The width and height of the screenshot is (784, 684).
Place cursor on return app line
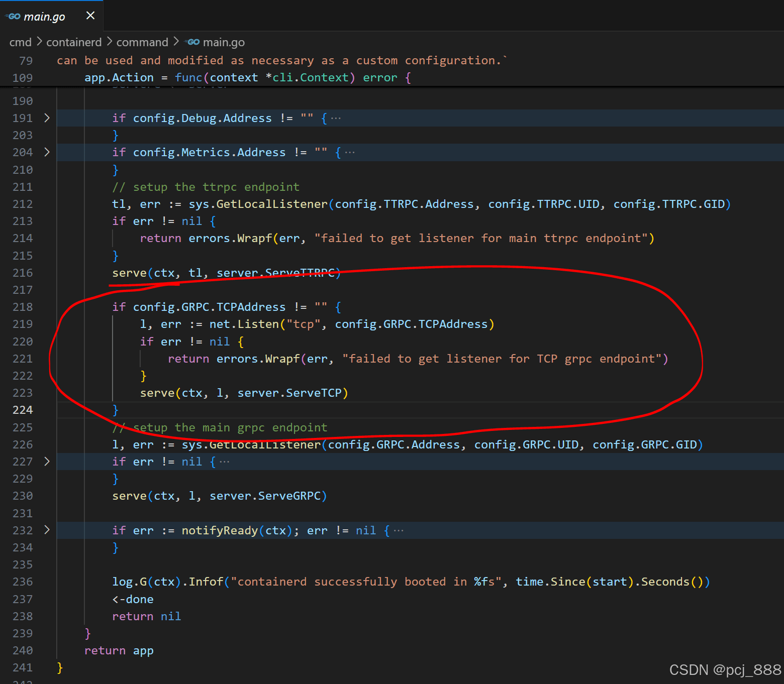[119, 651]
